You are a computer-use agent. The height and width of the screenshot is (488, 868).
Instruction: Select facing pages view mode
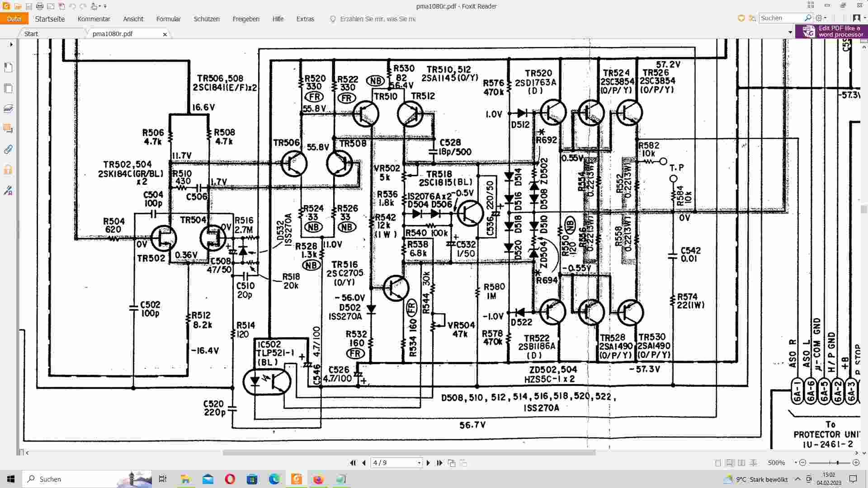741,463
